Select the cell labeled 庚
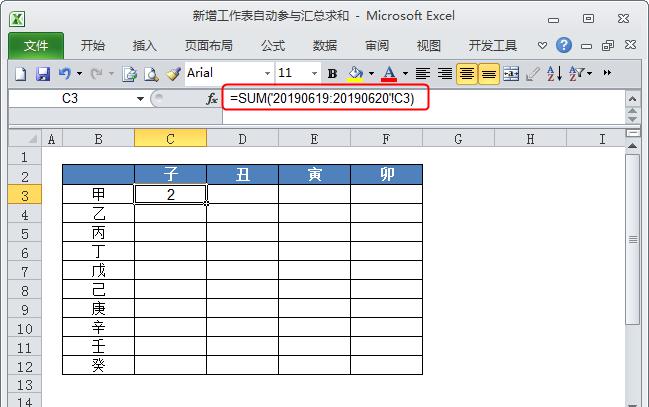The height and width of the screenshot is (407, 649). tap(99, 308)
